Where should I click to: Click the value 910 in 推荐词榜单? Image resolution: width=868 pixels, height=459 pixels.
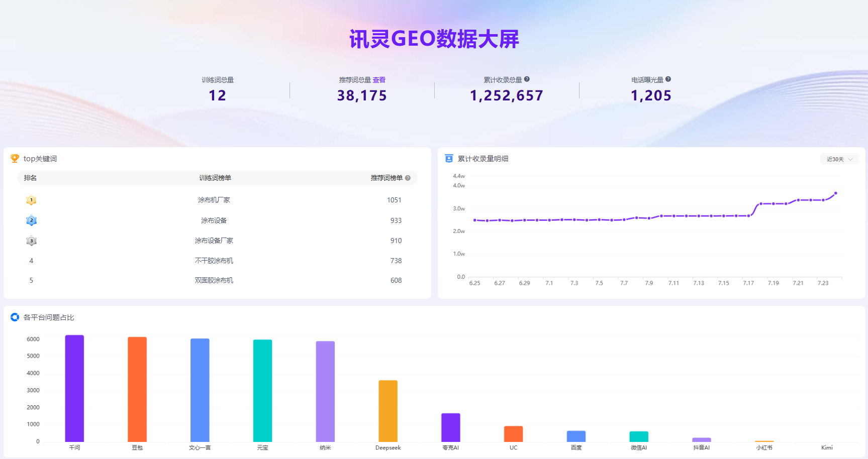tap(396, 241)
